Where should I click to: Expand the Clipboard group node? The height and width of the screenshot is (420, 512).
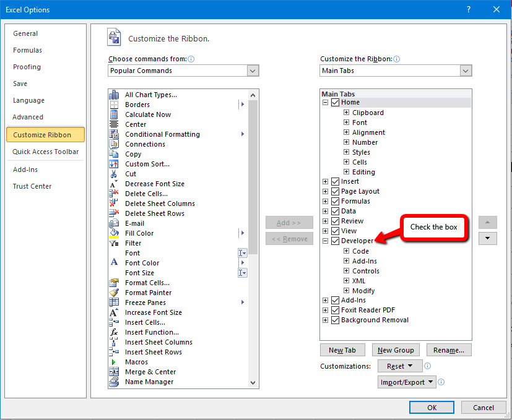tap(347, 112)
